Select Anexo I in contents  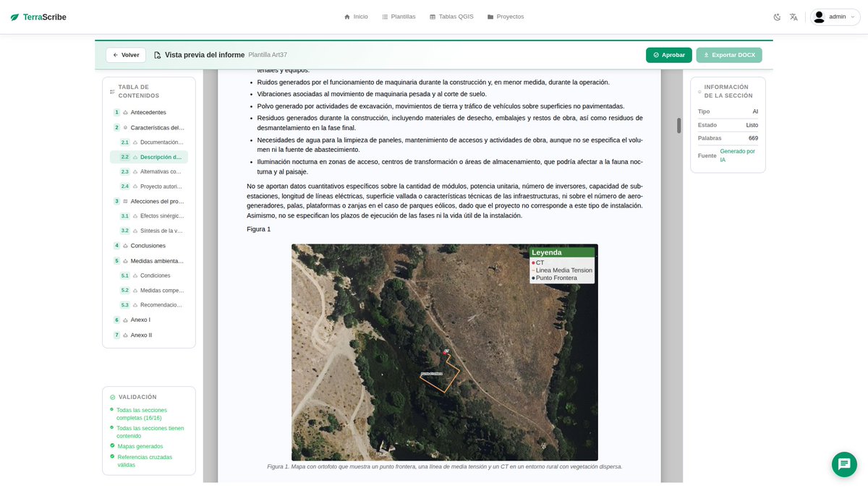(149, 320)
